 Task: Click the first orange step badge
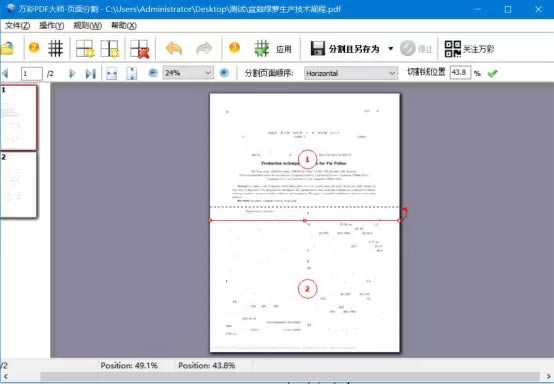pos(34,47)
